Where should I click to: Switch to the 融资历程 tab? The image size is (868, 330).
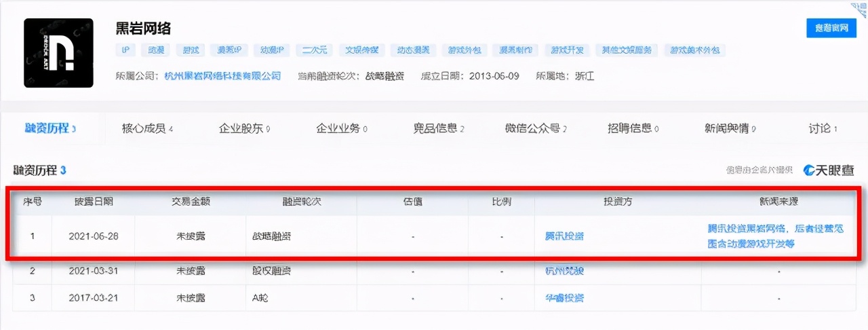(x=50, y=128)
